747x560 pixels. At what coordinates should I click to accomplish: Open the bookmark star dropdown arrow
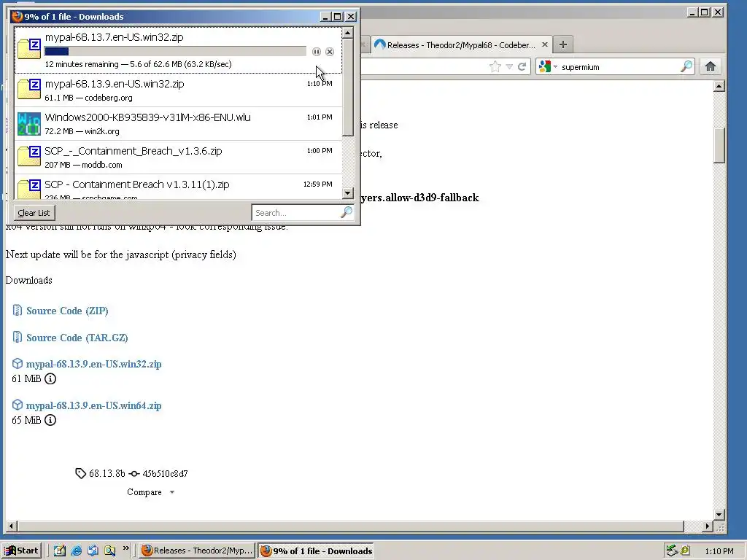coord(509,66)
